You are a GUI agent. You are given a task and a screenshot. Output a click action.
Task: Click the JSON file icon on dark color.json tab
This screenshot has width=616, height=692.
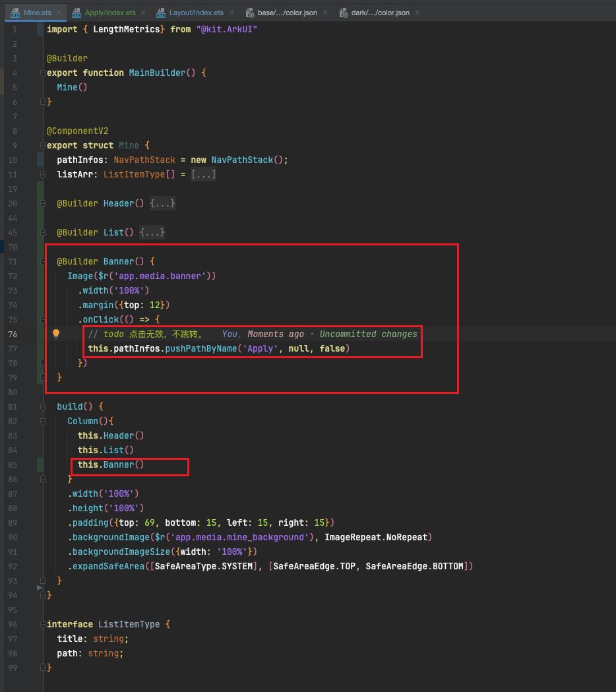tap(344, 13)
